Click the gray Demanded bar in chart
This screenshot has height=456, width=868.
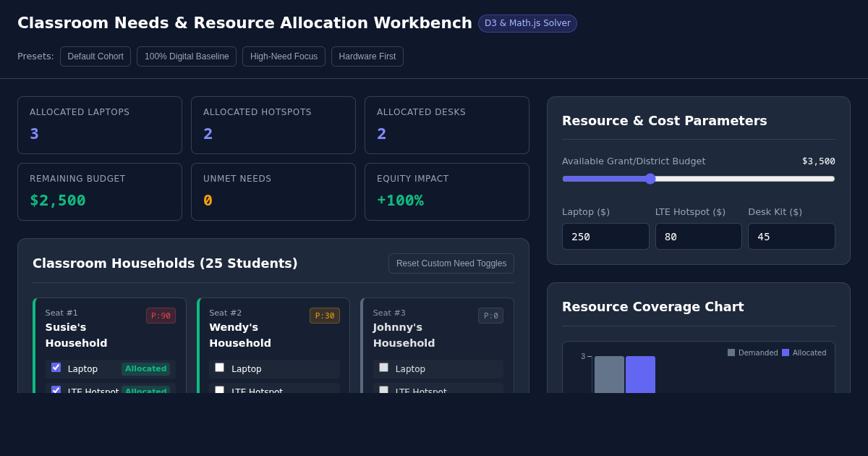pyautogui.click(x=609, y=374)
